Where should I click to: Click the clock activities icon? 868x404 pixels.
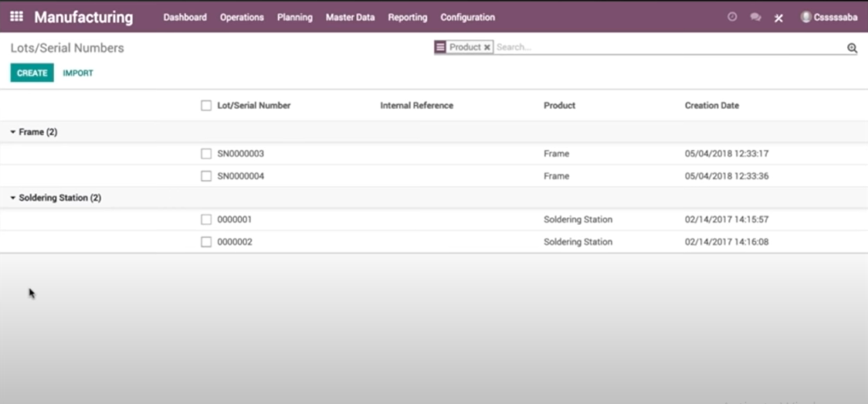732,17
